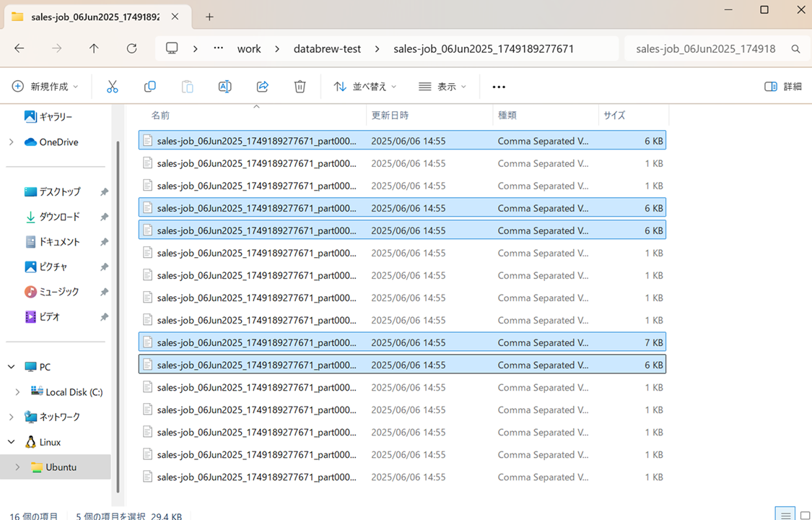Navigate to the databrew-test breadcrumb folder
Image resolution: width=812 pixels, height=520 pixels.
327,48
